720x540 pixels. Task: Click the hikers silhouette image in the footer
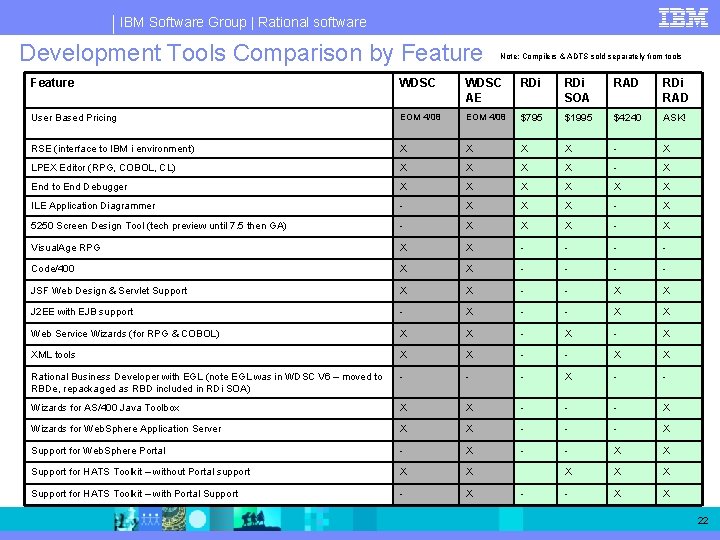coord(257,519)
